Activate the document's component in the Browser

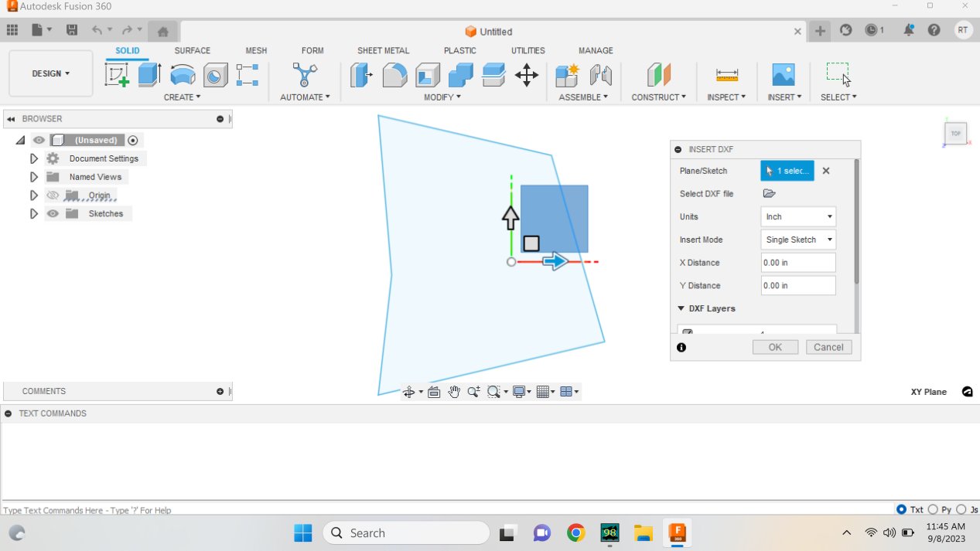pos(132,140)
